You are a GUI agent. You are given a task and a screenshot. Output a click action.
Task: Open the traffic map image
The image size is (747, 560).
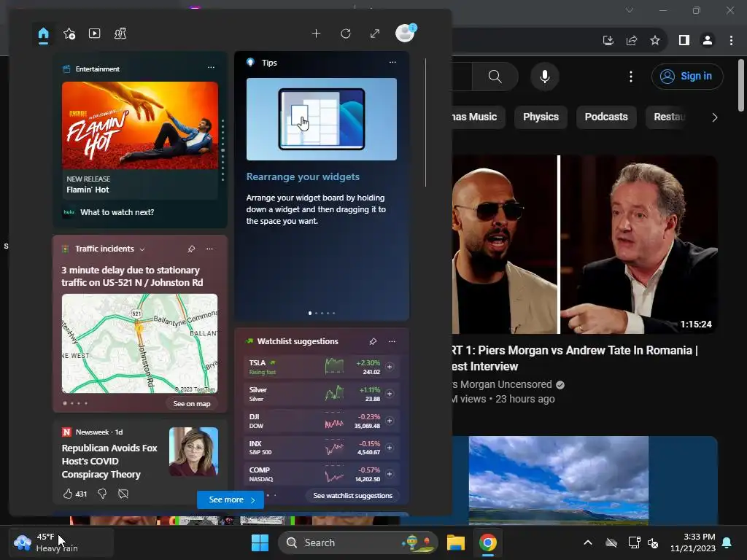[x=139, y=343]
